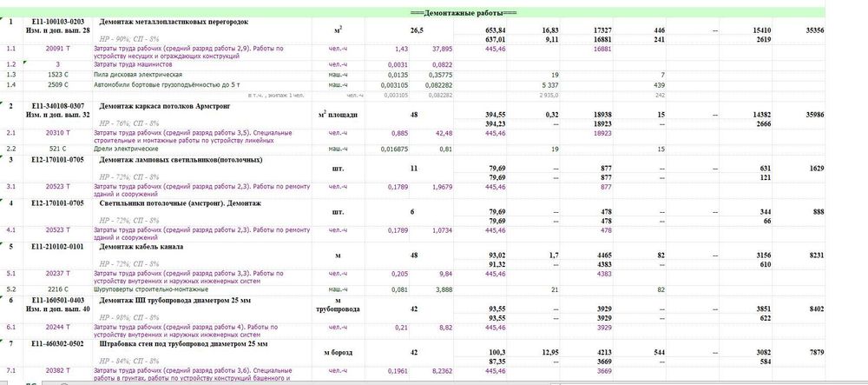Select the unit cell "м² площади"
Image resolution: width=868 pixels, height=385 pixels.
[x=339, y=115]
